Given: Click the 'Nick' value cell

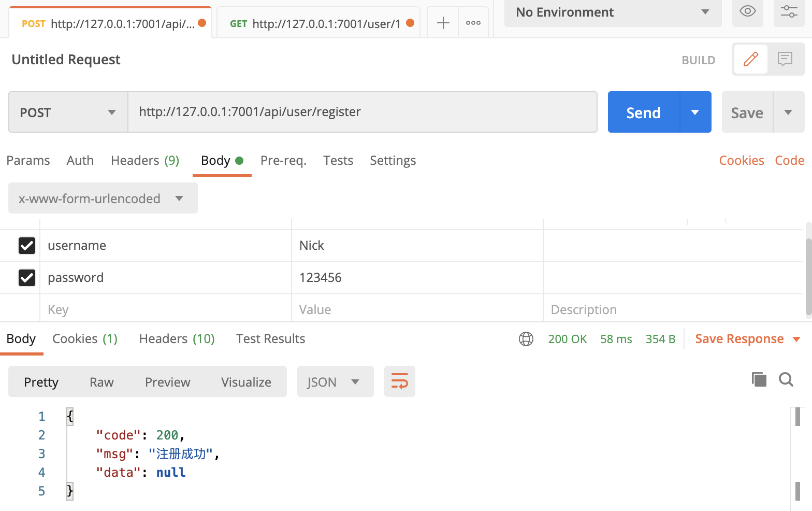Looking at the screenshot, I should [417, 246].
